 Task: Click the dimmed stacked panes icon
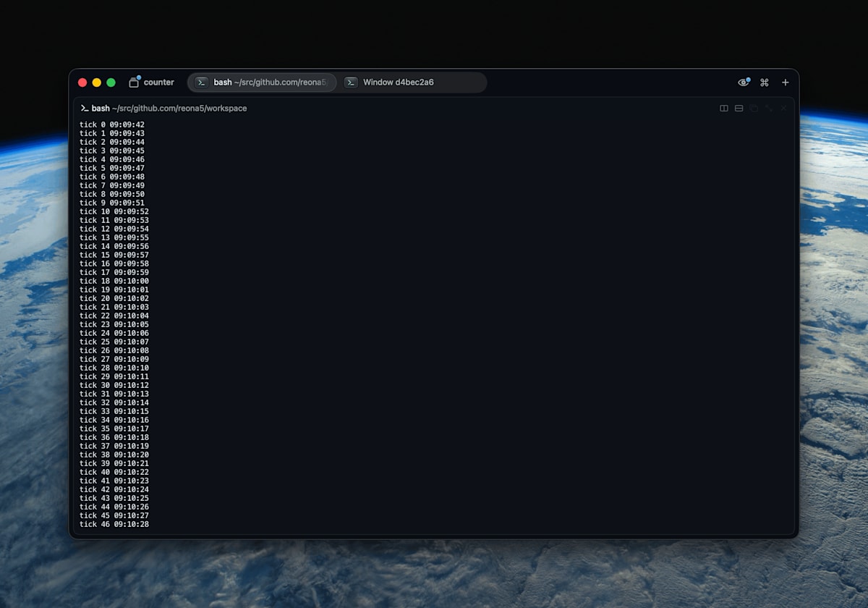click(x=754, y=109)
